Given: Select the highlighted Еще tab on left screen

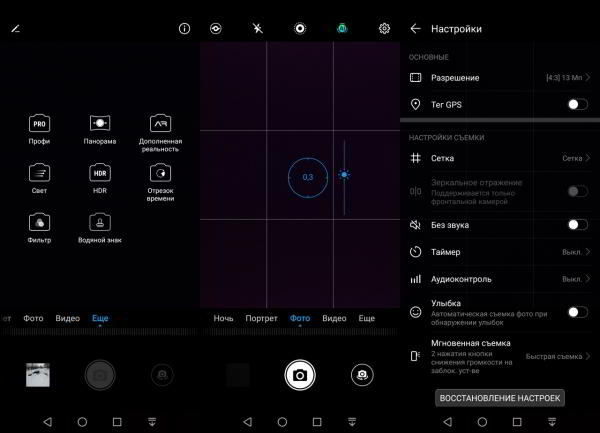Looking at the screenshot, I should point(100,318).
